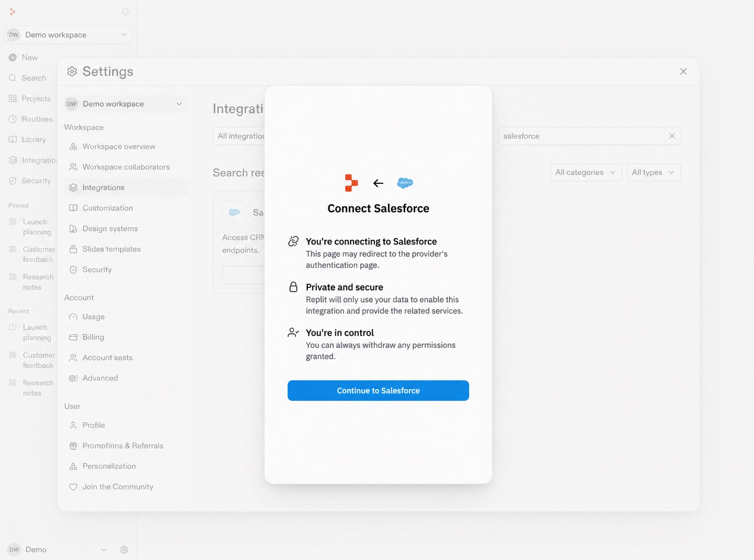The image size is (754, 560).
Task: Open Routines in main sidebar
Action: [x=31, y=119]
